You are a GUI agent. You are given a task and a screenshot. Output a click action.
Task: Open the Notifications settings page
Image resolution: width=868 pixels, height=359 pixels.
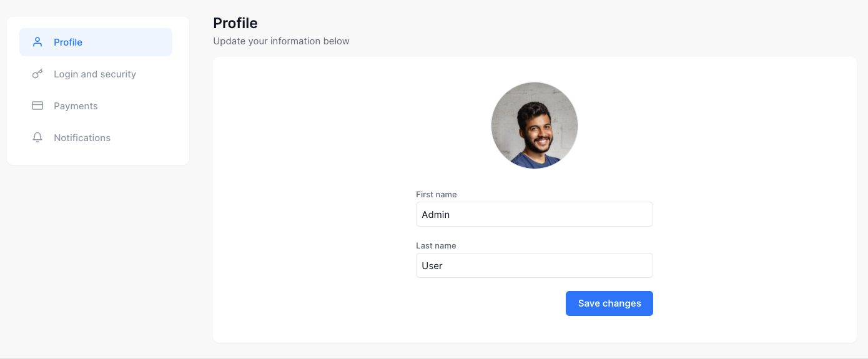pyautogui.click(x=82, y=138)
